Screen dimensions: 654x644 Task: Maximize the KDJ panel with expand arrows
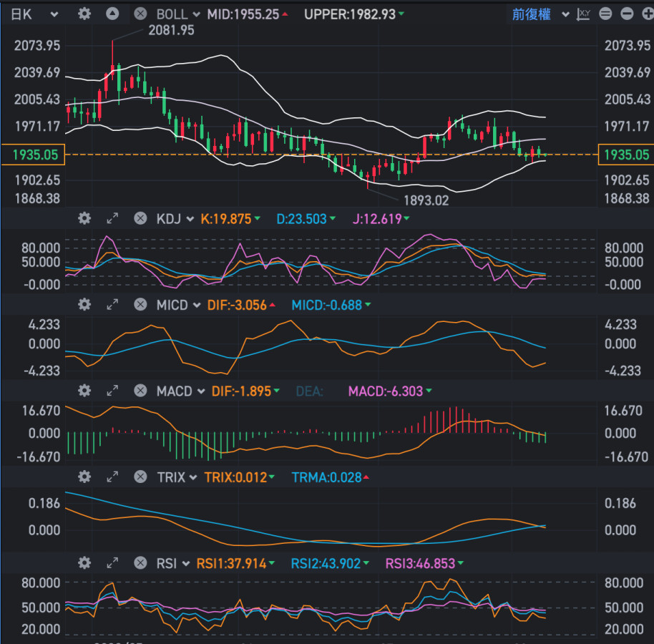click(x=112, y=219)
